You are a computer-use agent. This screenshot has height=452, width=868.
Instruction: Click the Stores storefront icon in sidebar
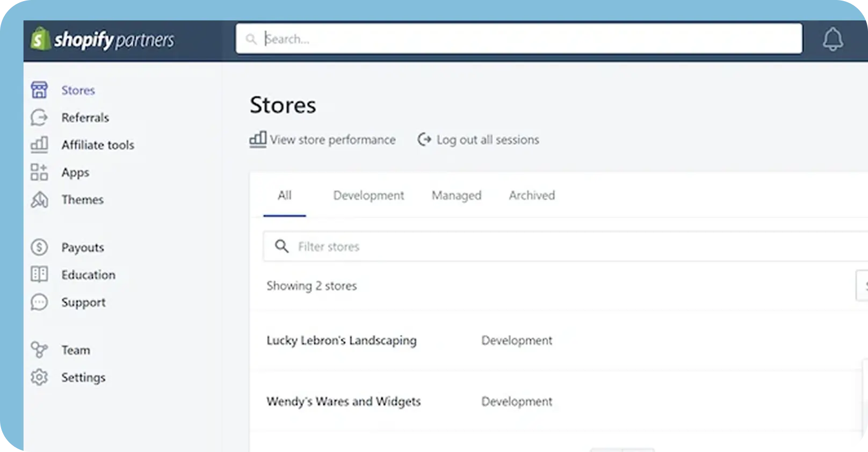(x=39, y=90)
